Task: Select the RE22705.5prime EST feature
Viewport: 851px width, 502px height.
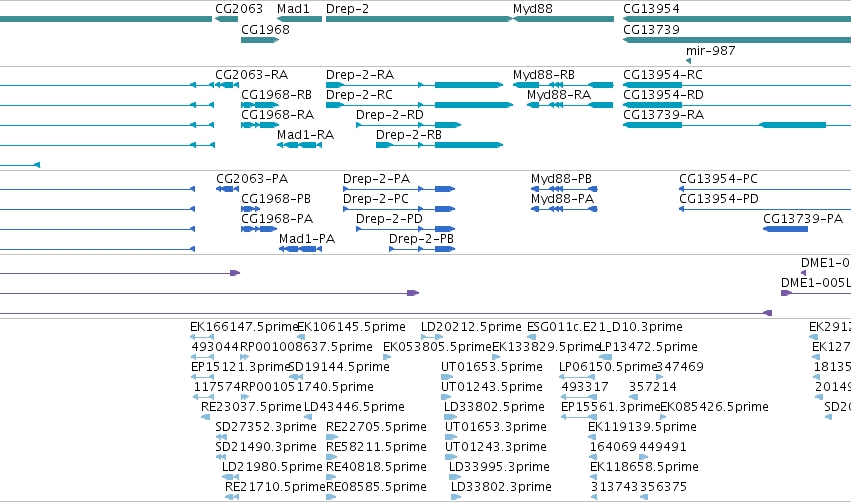Action: (x=332, y=437)
